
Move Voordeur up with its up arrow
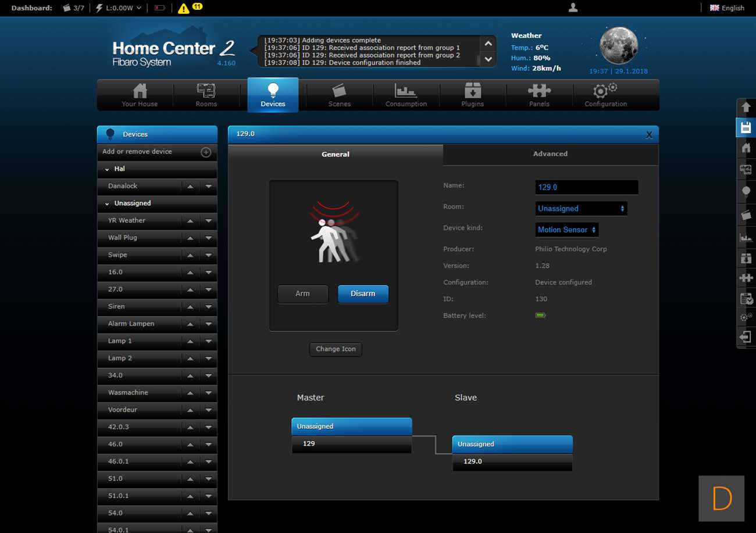pyautogui.click(x=190, y=410)
